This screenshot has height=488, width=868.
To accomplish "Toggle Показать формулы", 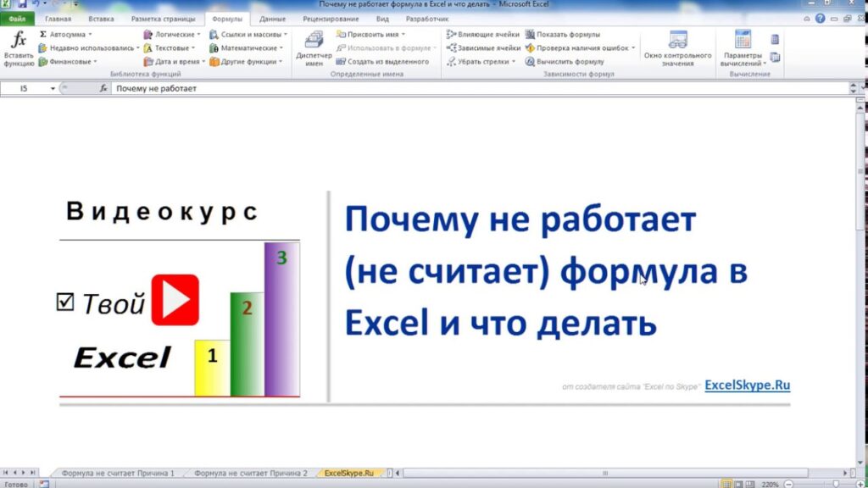I will pyautogui.click(x=563, y=34).
